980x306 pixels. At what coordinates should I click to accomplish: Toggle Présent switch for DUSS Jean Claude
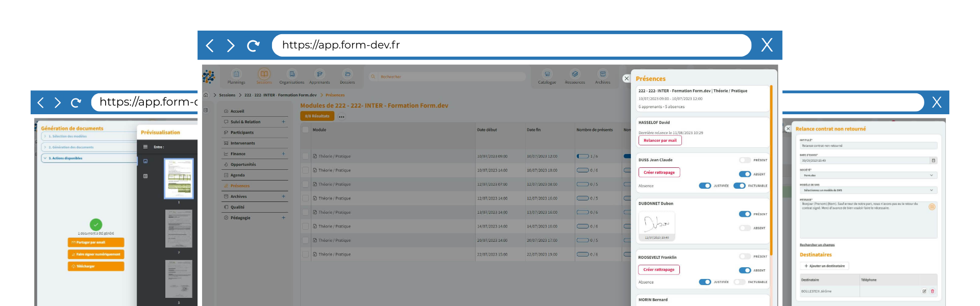(745, 160)
